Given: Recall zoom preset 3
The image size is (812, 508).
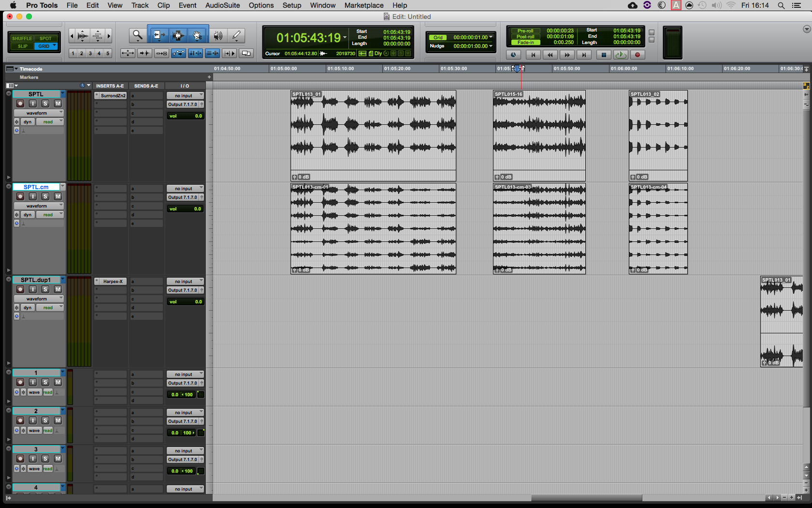Looking at the screenshot, I should tap(90, 53).
